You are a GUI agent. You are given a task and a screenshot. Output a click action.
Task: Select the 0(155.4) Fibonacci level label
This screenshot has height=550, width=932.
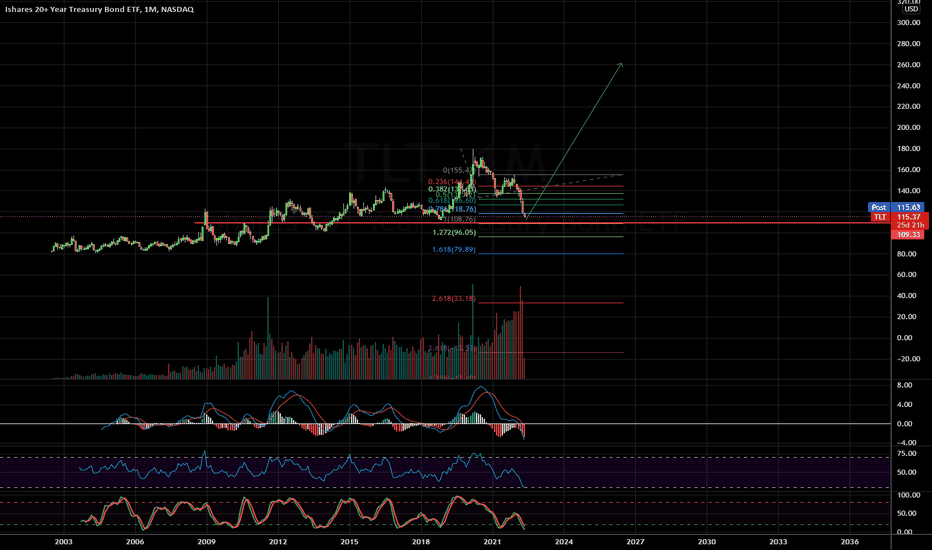pyautogui.click(x=459, y=171)
